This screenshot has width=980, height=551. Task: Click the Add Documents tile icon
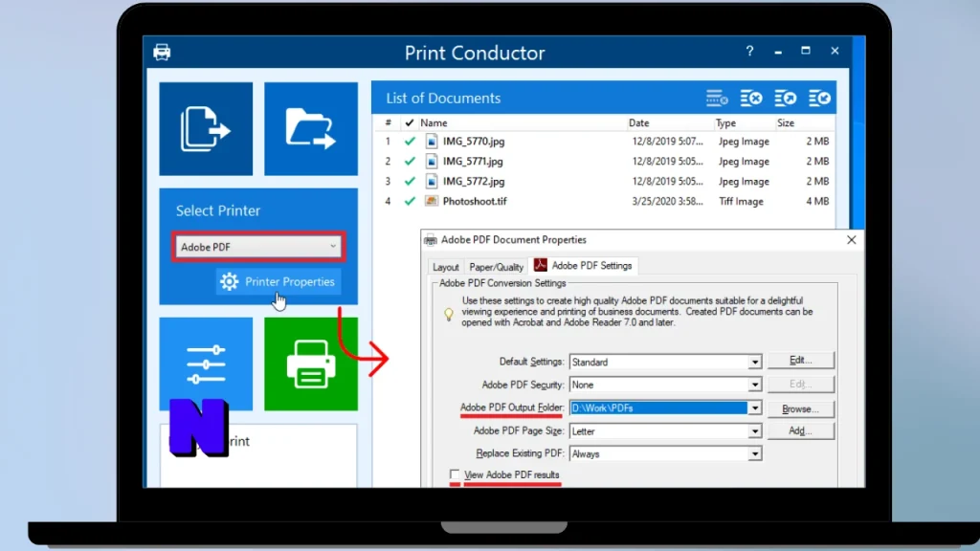206,129
